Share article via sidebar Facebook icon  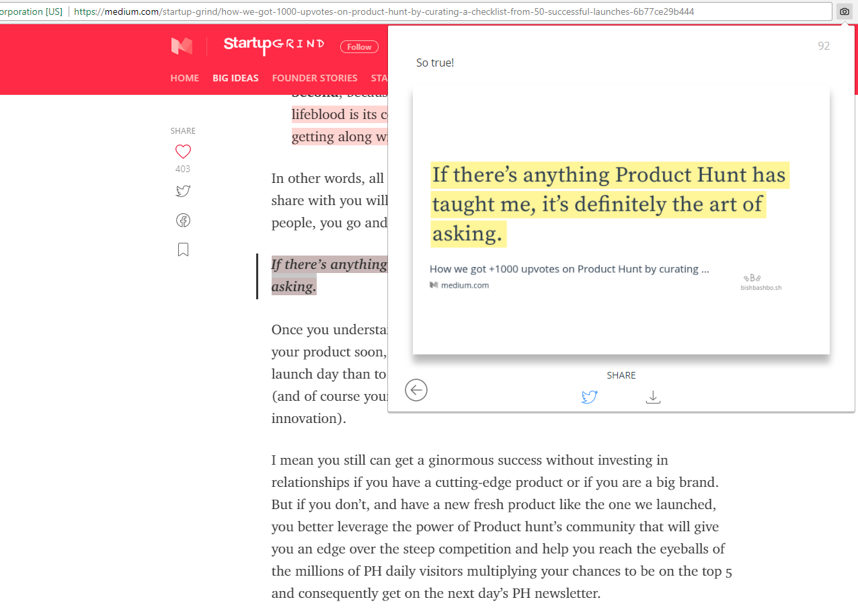pyautogui.click(x=183, y=221)
